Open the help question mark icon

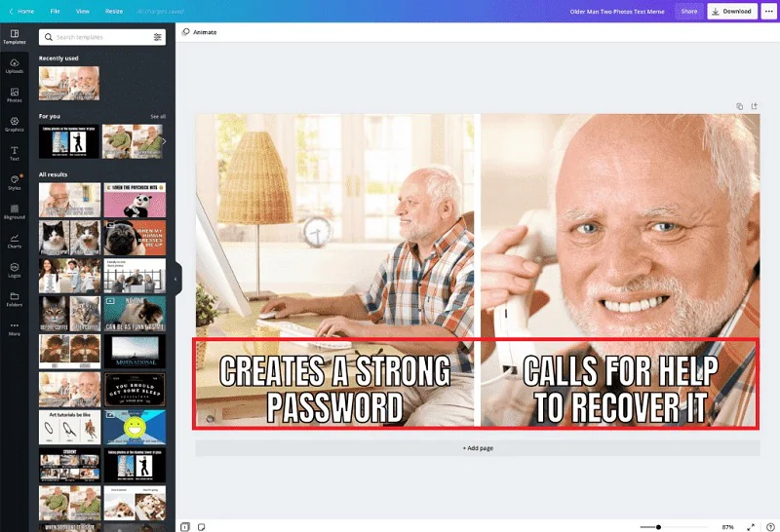point(770,527)
